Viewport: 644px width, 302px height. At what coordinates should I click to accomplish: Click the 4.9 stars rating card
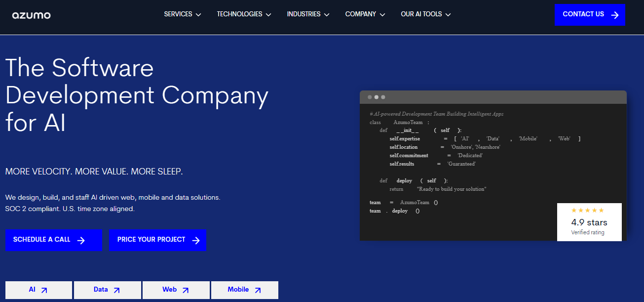pos(589,222)
